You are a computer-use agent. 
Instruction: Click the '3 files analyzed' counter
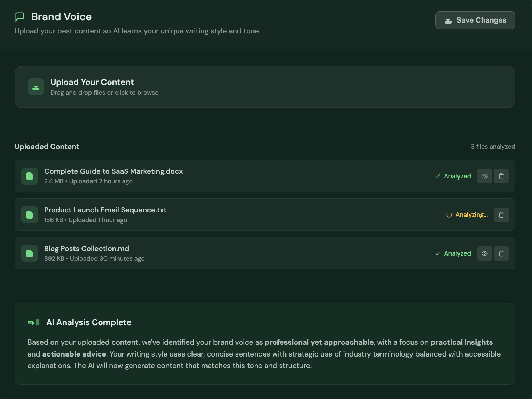pos(493,147)
